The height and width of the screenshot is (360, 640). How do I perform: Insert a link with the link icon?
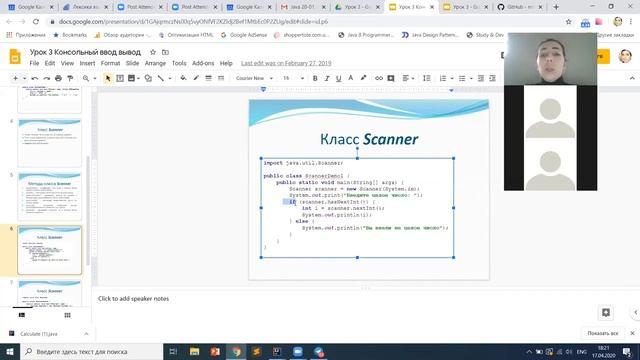pyautogui.click(x=379, y=78)
